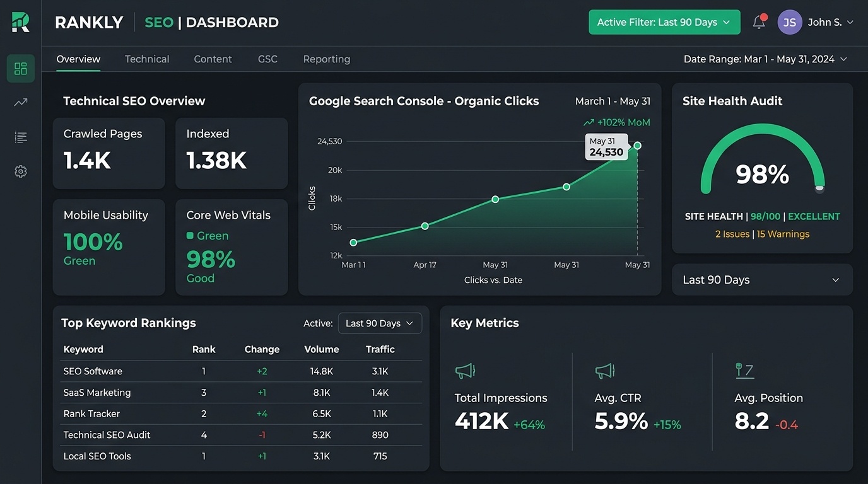The width and height of the screenshot is (868, 484).
Task: Click the megaphone icon above Total Impressions
Action: click(466, 371)
